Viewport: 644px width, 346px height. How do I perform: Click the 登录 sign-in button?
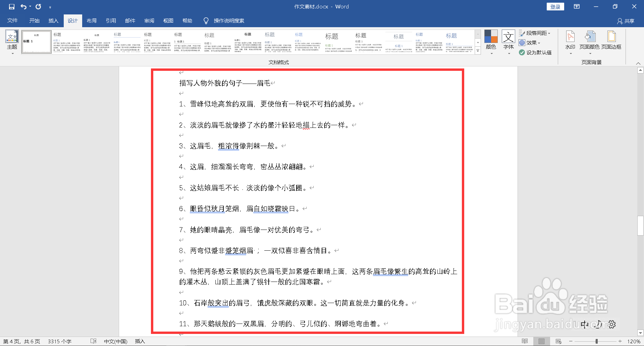point(555,7)
